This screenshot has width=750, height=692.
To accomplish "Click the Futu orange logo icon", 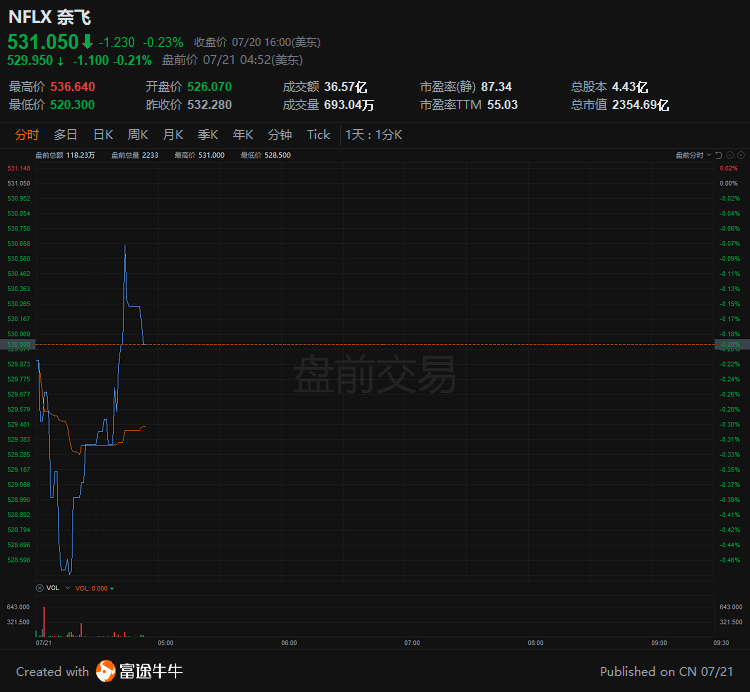I will click(105, 671).
